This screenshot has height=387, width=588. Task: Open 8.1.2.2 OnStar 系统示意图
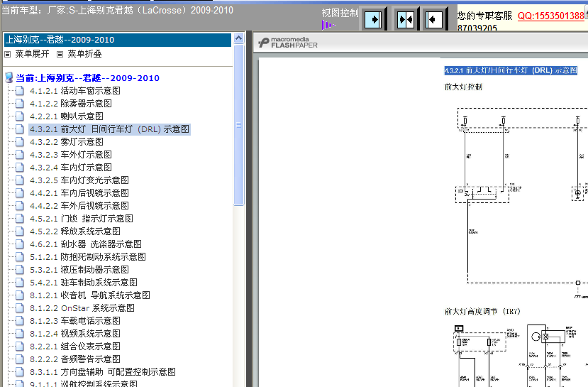(x=82, y=307)
